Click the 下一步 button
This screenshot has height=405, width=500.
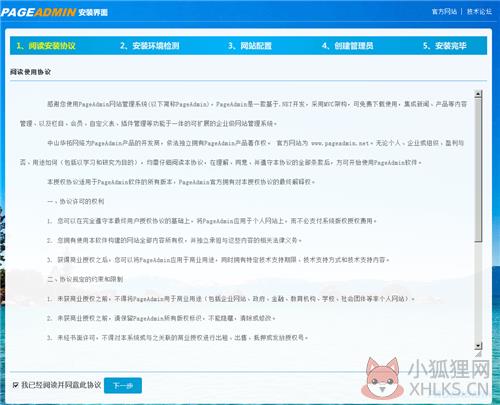coord(123,386)
